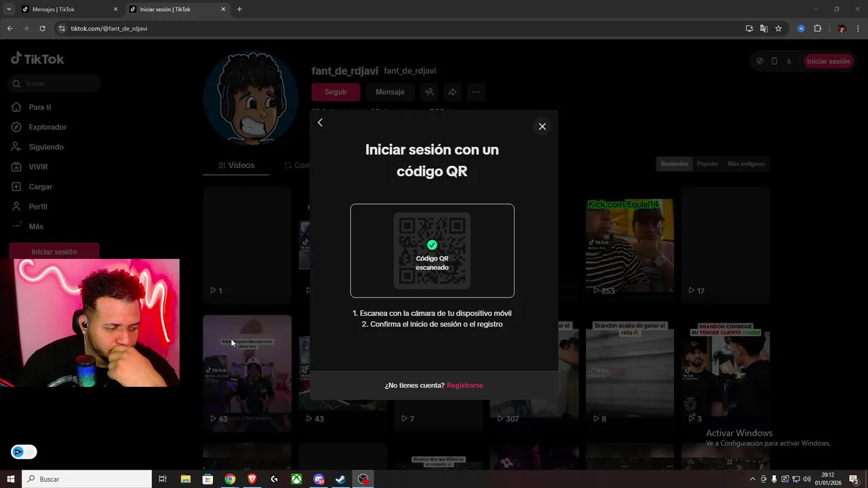Open a new browser tab

pyautogui.click(x=239, y=9)
